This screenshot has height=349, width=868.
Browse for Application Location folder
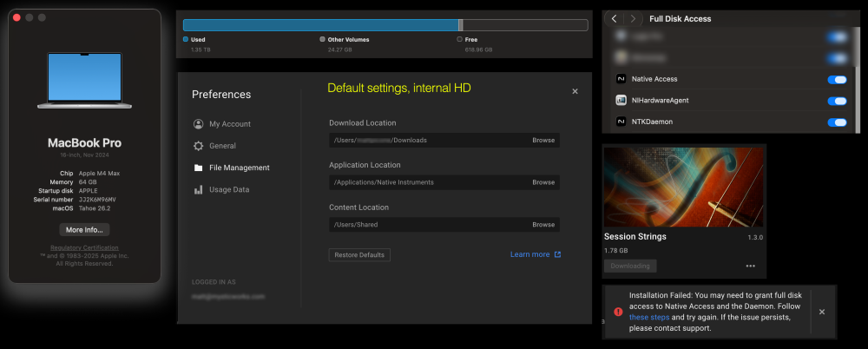[543, 182]
